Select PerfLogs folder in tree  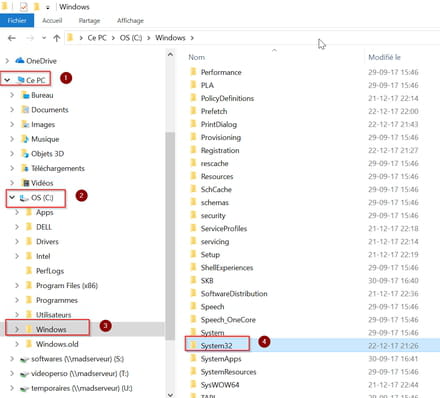[50, 271]
